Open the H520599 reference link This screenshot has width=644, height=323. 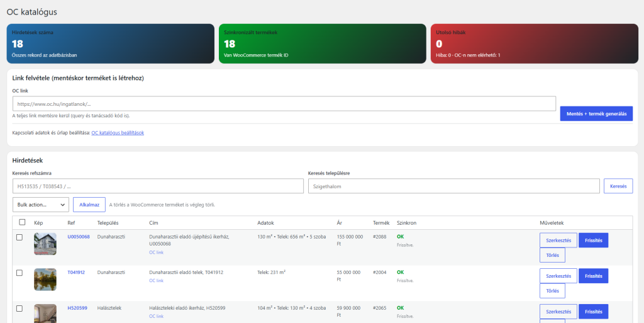pyautogui.click(x=77, y=308)
